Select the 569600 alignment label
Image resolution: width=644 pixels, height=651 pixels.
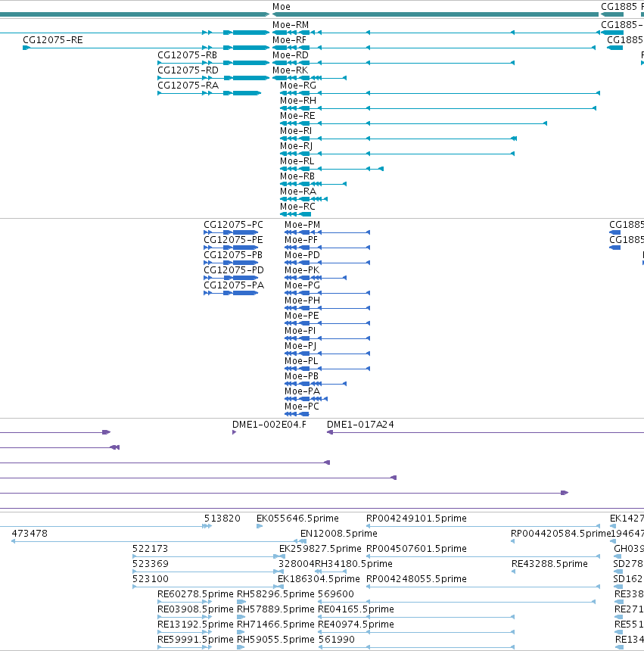click(336, 594)
